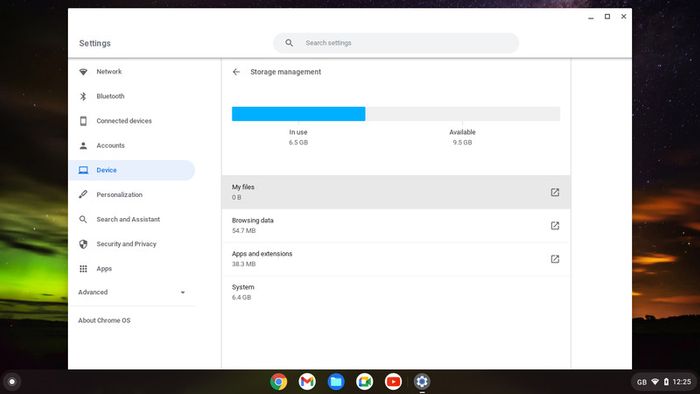Click external link icon for Browsing data
Image resolution: width=700 pixels, height=394 pixels.
[554, 225]
